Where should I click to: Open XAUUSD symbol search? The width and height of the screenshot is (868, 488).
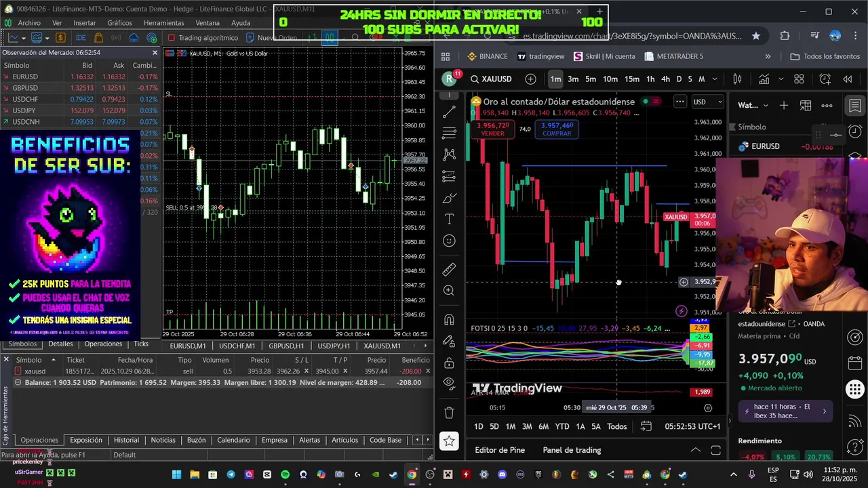[492, 79]
